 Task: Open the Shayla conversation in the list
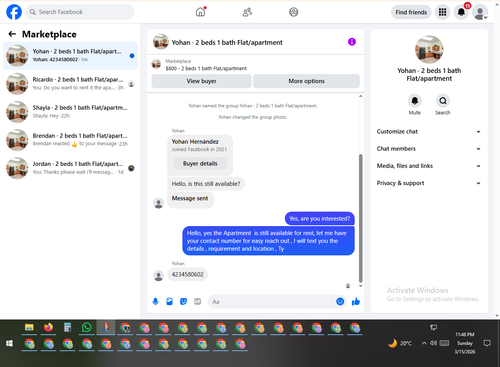(70, 112)
